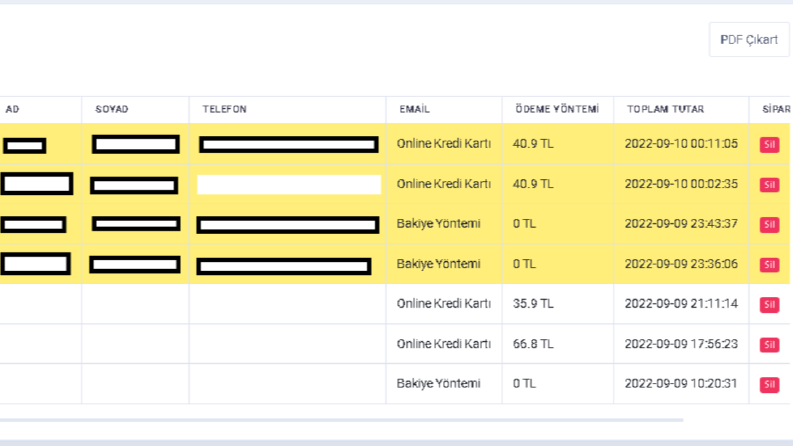Click 40.9 TL in the 00:02:35 row
793x446 pixels.
click(533, 184)
